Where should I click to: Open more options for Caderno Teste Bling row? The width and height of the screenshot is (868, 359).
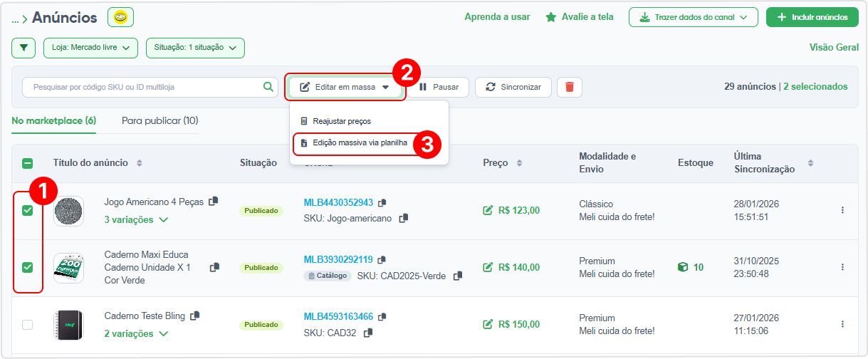(842, 324)
